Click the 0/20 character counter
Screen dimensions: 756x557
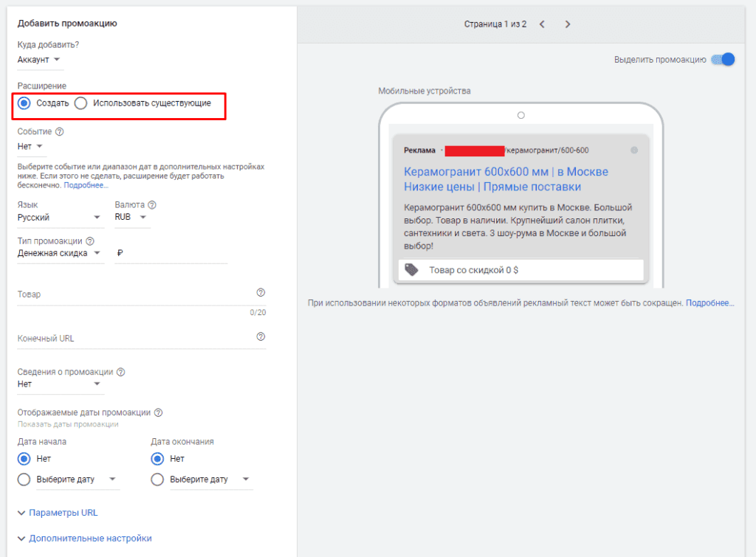pyautogui.click(x=258, y=313)
